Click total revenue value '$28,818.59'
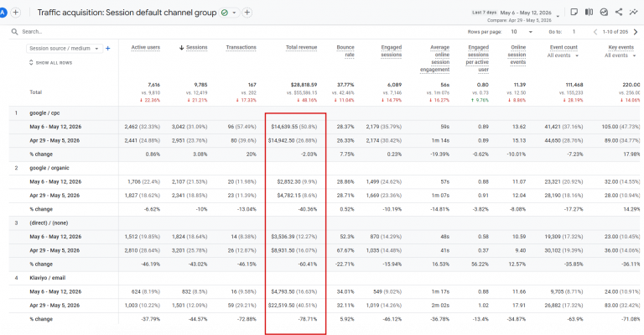The height and width of the screenshot is (335, 644). [304, 85]
